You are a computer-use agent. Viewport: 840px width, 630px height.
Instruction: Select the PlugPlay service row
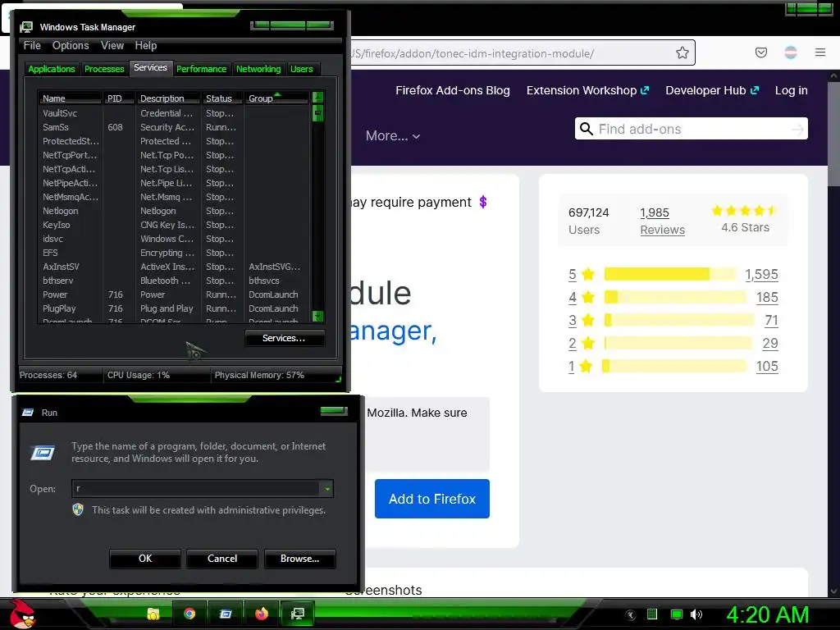coord(174,308)
